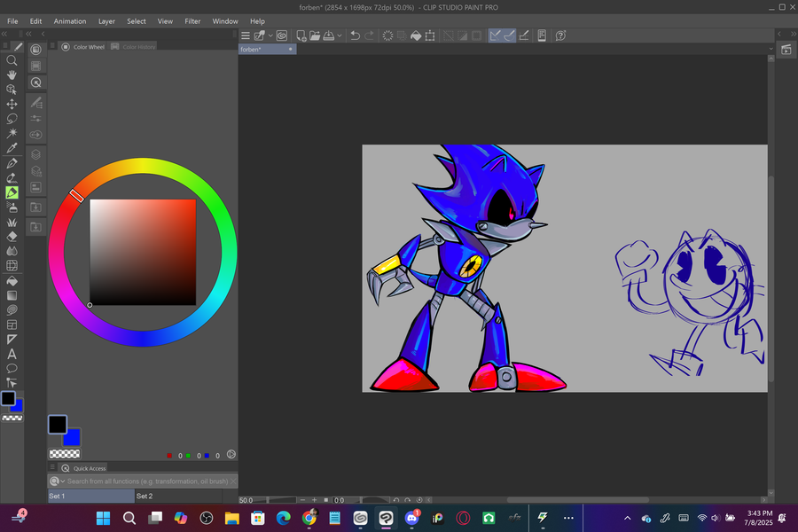
Task: Select transparent color in Color Wheel panel
Action: (65, 454)
